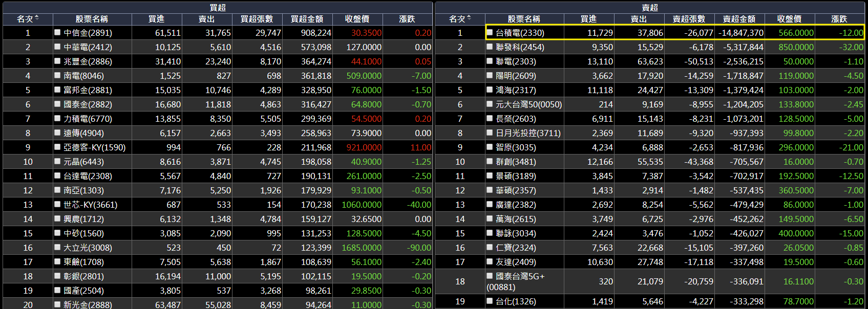Image resolution: width=868 pixels, height=309 pixels.
Task: Select change value -90.00
Action: point(419,248)
